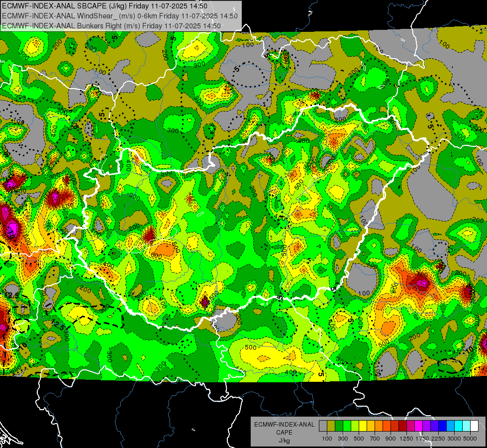Select the amber legend swatch before 700
487x448 pixels.
[371, 426]
